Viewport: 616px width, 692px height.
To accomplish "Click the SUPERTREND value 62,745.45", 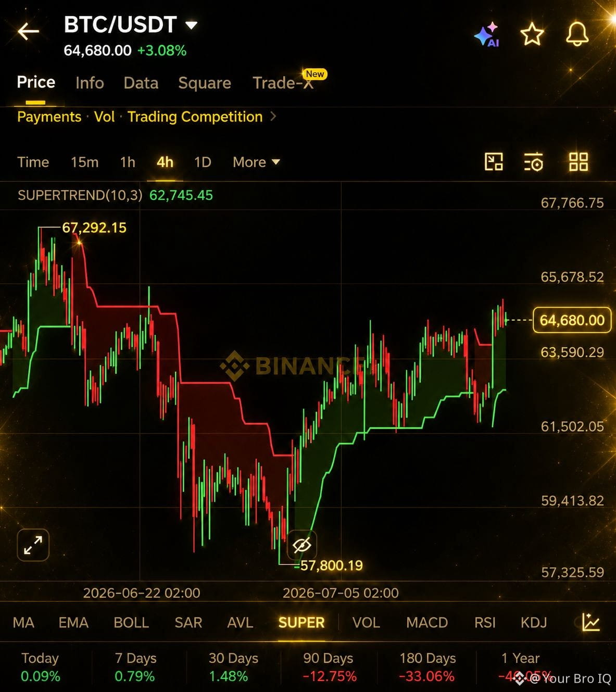I will pos(181,195).
